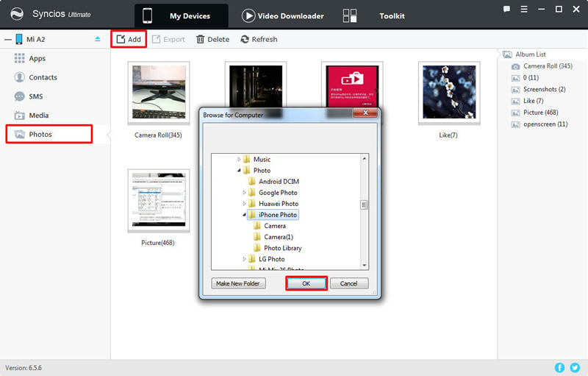The image size is (588, 376).
Task: Click the Album List header icon
Action: click(x=507, y=54)
